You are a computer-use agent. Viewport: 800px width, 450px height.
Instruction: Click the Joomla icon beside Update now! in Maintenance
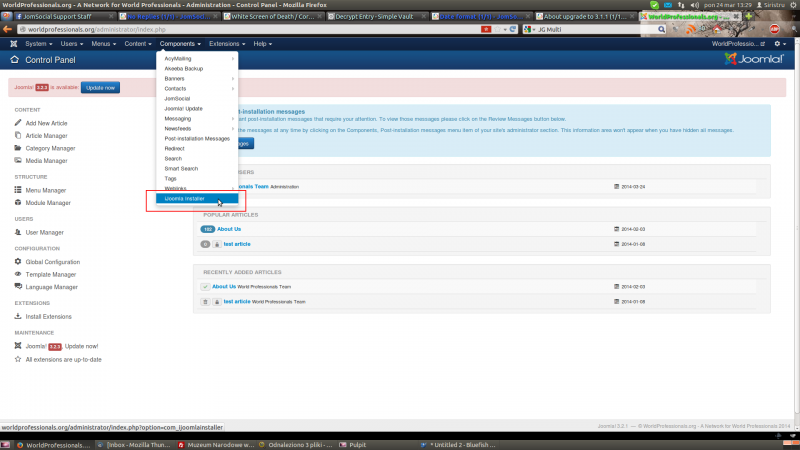pyautogui.click(x=18, y=346)
